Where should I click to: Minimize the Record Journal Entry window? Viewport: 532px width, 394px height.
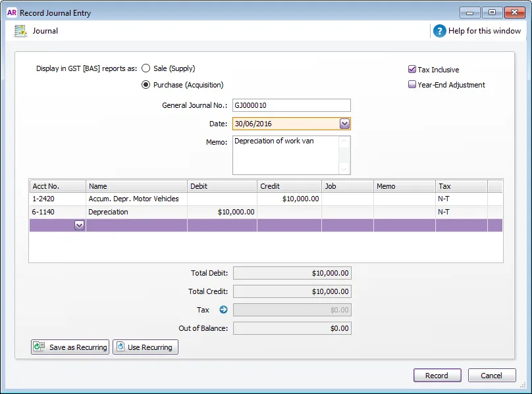point(469,12)
